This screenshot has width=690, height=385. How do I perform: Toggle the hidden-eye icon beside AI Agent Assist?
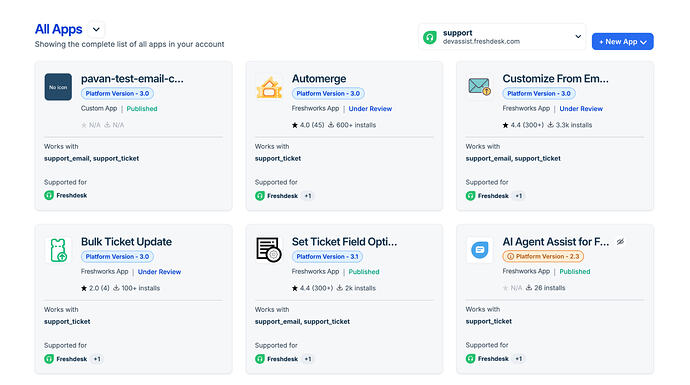[x=620, y=242]
